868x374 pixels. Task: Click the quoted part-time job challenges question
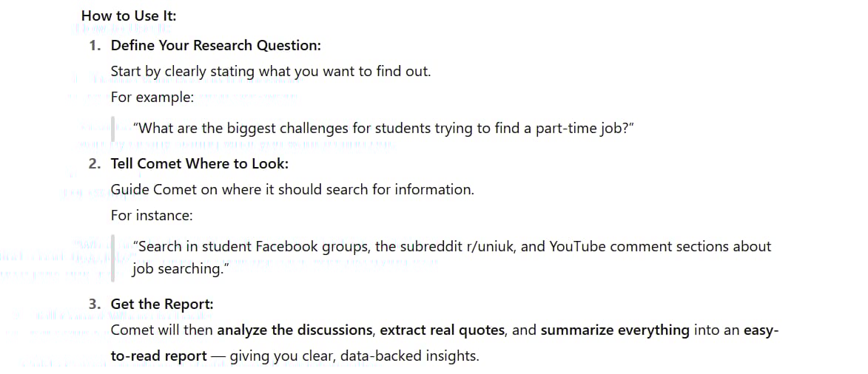383,129
